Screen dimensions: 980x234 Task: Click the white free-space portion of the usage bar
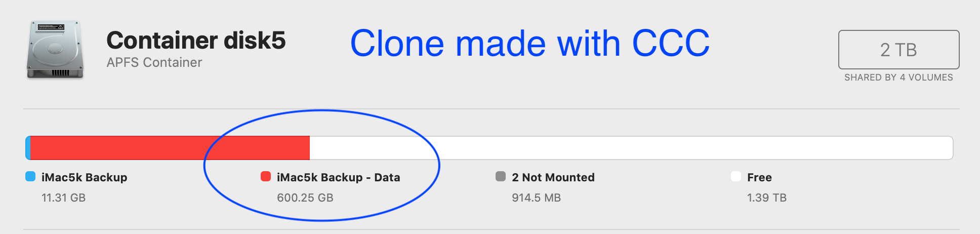pyautogui.click(x=630, y=148)
